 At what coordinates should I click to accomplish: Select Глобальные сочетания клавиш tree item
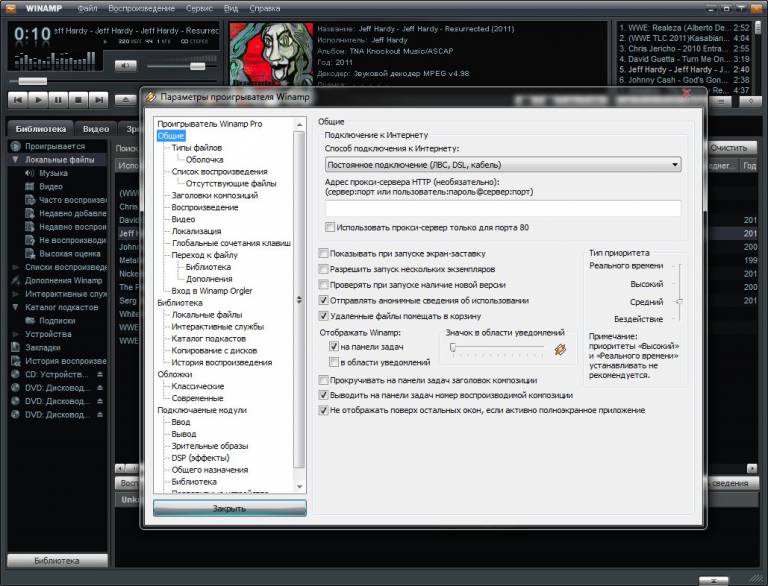[231, 243]
